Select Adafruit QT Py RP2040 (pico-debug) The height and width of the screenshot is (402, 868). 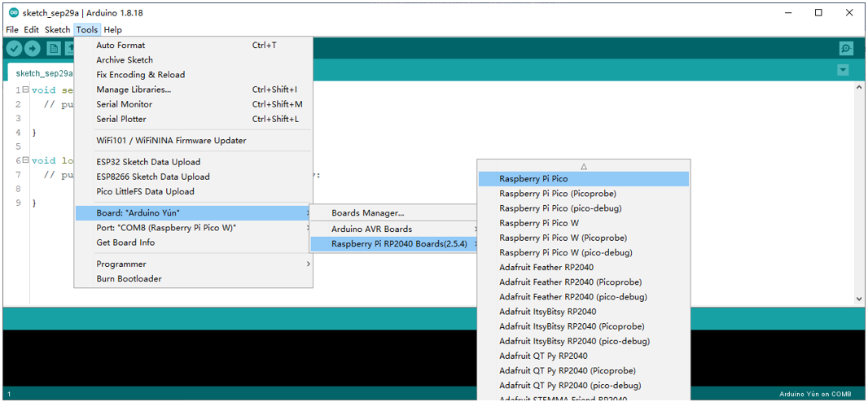(x=584, y=386)
